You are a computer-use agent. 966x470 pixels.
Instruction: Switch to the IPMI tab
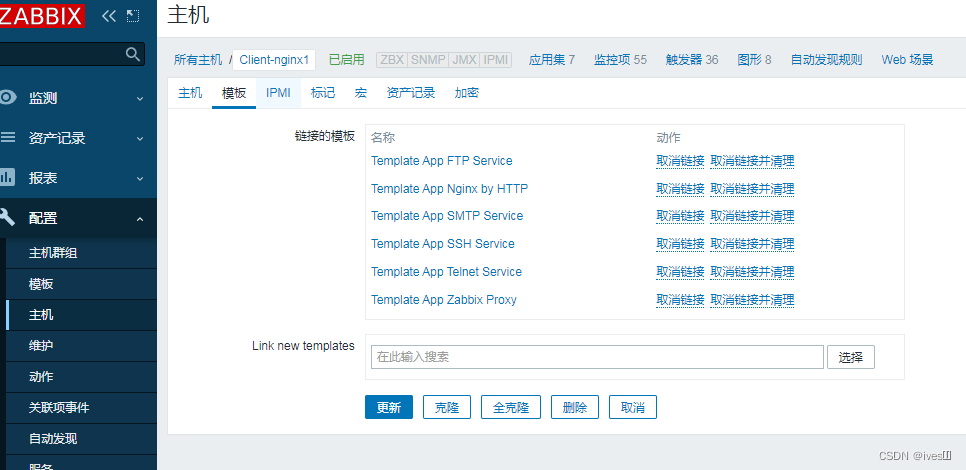point(278,93)
